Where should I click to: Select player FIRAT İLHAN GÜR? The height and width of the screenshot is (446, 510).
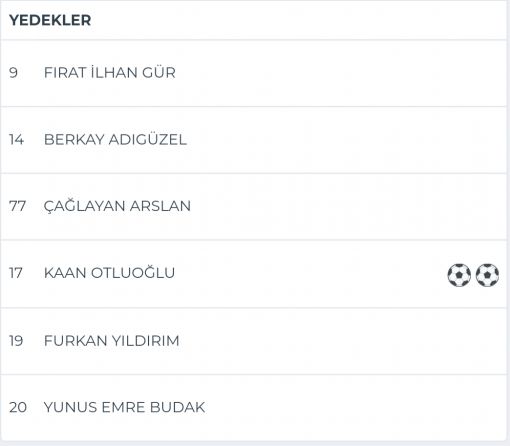(x=110, y=73)
